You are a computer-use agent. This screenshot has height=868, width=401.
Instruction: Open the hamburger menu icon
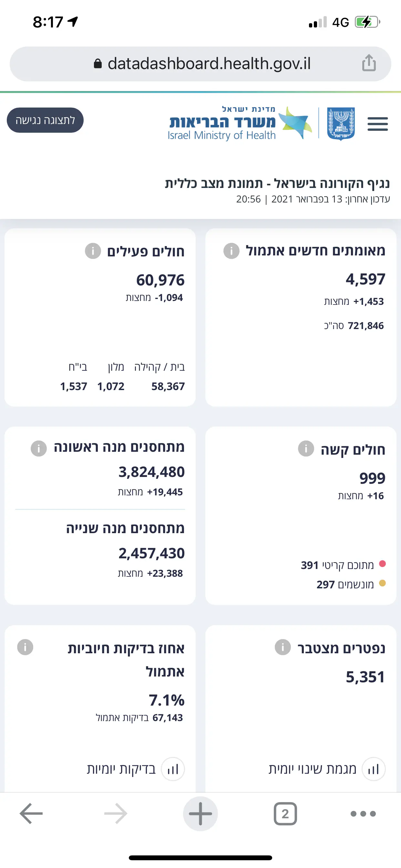tap(377, 124)
